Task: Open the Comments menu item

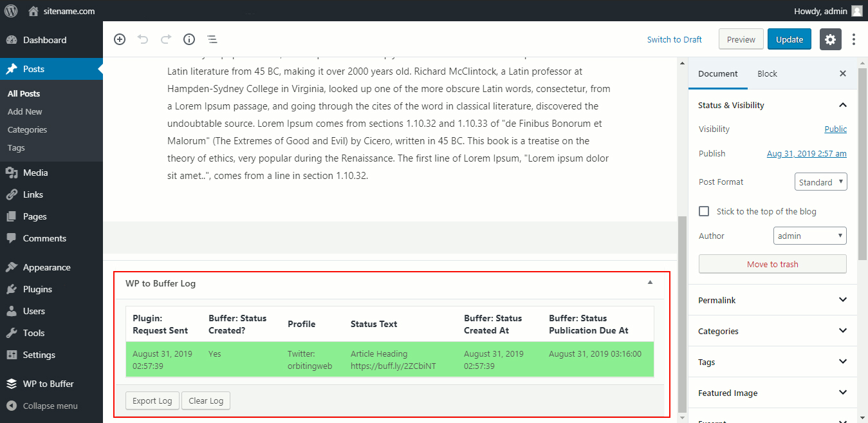Action: [x=51, y=238]
